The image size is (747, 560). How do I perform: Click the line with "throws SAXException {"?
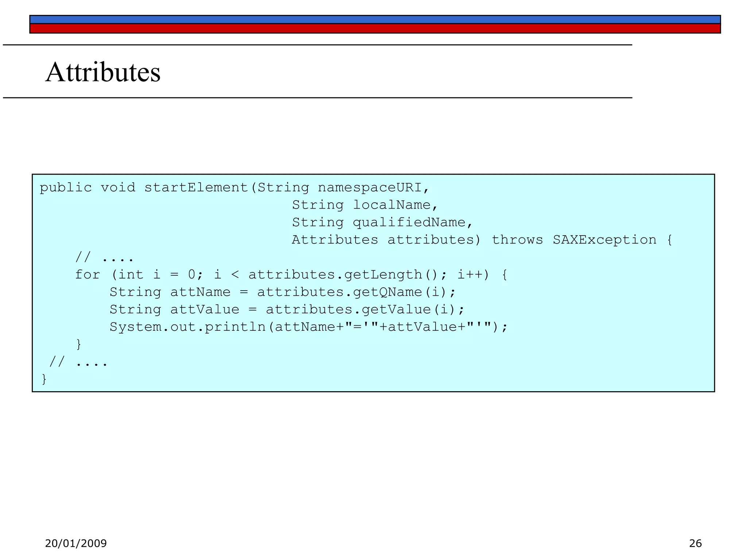click(x=482, y=240)
